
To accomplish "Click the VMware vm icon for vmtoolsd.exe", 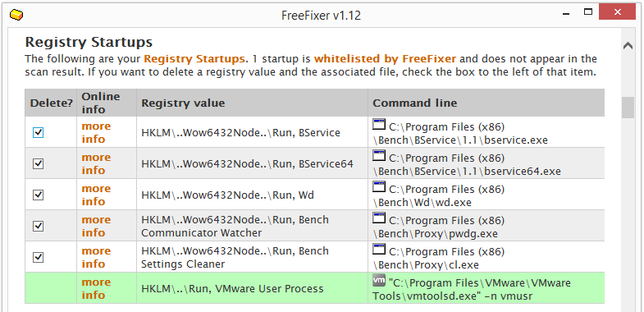I will [379, 280].
